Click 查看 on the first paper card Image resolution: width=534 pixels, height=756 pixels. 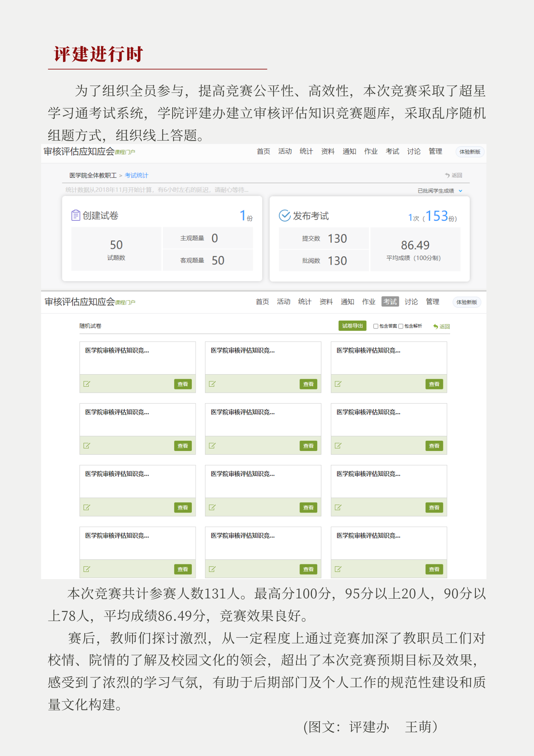pos(183,384)
